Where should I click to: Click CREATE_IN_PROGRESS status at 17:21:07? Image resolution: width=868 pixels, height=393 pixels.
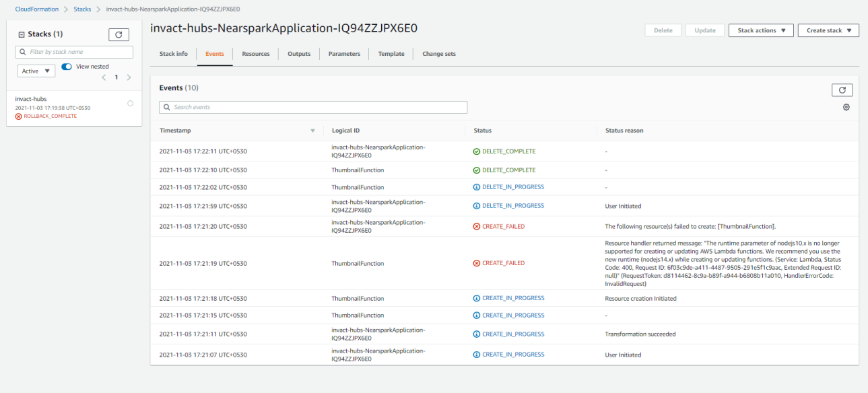tap(508, 355)
